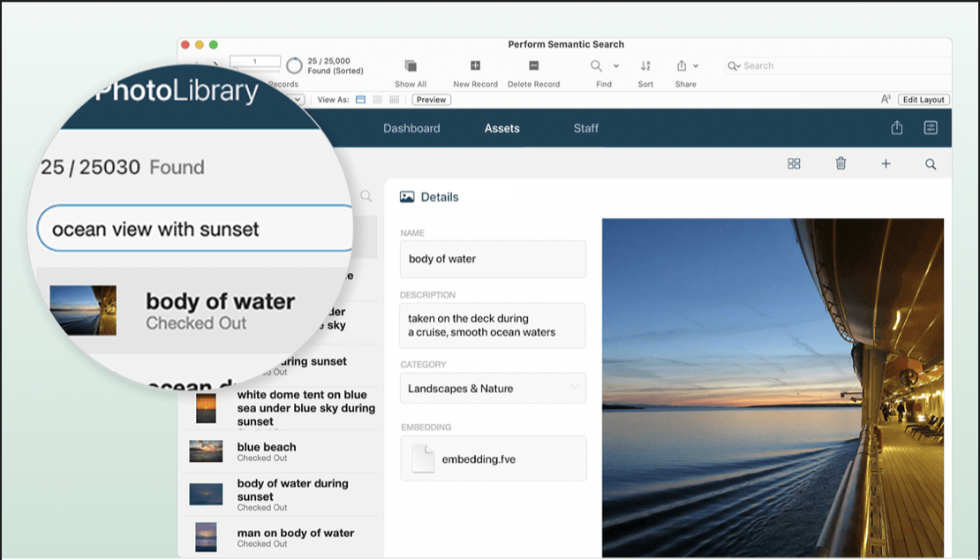This screenshot has height=560, width=980.
Task: Expand the Find dropdown arrow
Action: (x=615, y=66)
